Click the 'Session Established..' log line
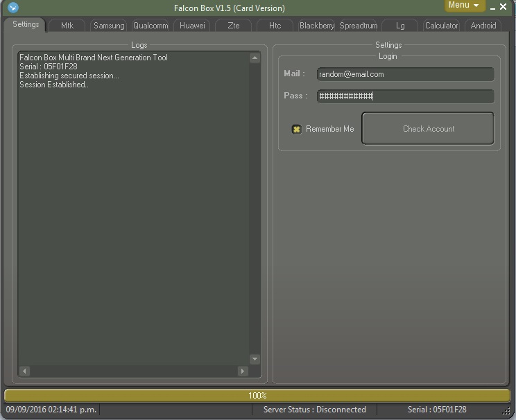 coord(54,85)
